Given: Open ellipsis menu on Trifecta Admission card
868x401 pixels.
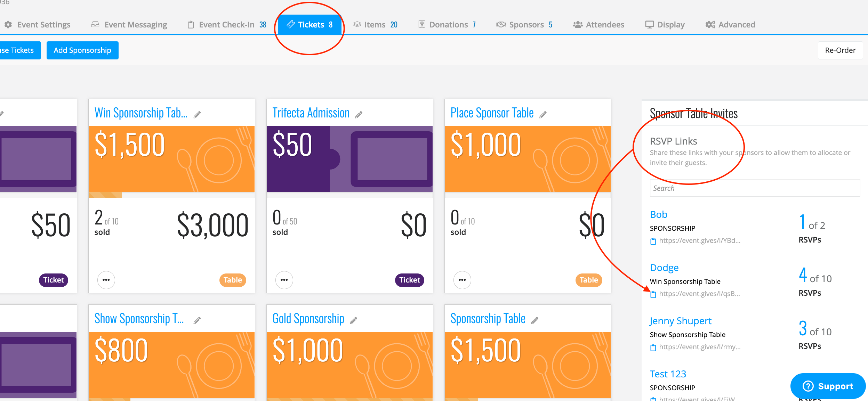Looking at the screenshot, I should (x=284, y=280).
